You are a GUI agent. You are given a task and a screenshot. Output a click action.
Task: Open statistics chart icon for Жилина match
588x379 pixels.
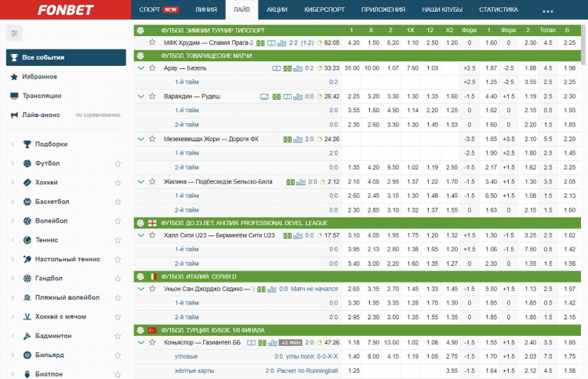301,182
